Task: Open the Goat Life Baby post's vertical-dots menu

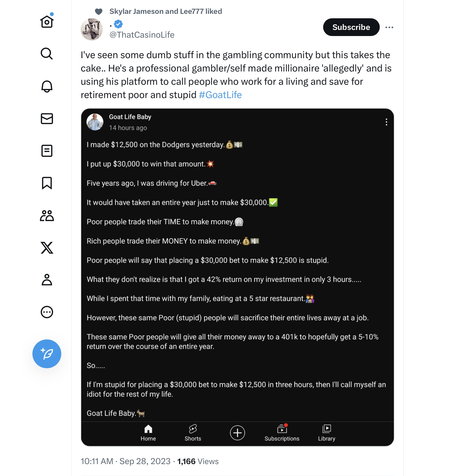Action: [386, 122]
